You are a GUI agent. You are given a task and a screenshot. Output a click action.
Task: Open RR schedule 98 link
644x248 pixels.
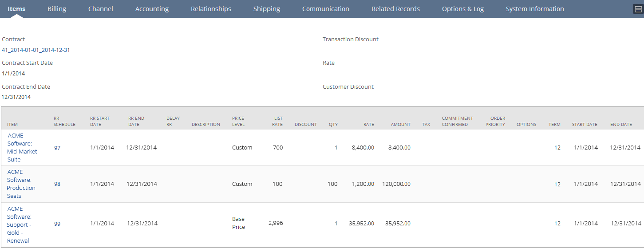click(x=57, y=184)
